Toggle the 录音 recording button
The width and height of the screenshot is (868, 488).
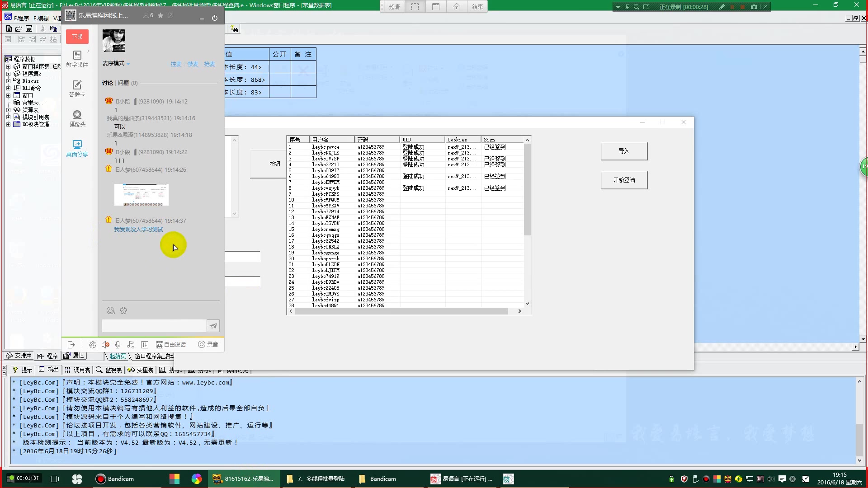pyautogui.click(x=208, y=345)
